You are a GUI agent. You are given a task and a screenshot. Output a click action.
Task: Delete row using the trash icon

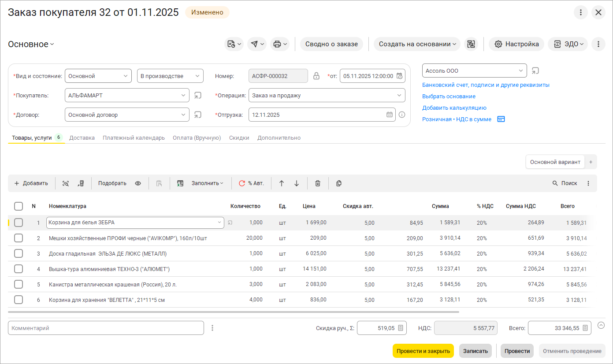coord(317,183)
